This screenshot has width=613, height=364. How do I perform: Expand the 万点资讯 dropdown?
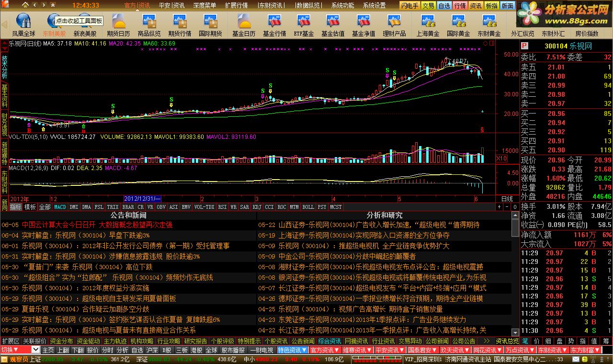pos(520,350)
